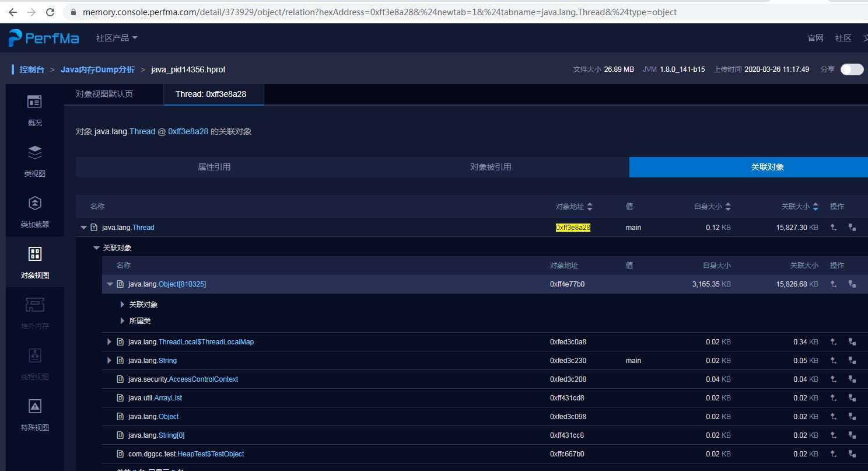Click browser page reload icon
This screenshot has height=471, width=868.
[50, 12]
